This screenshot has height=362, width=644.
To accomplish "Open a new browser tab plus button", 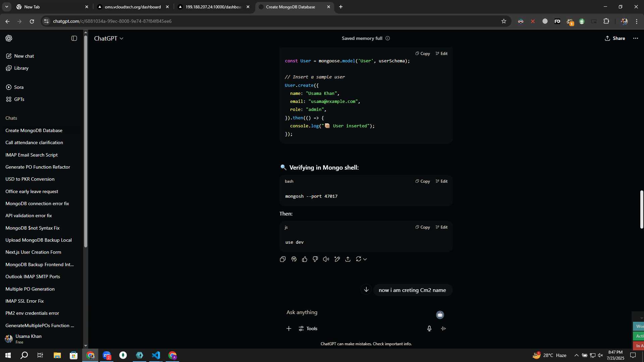I will 341,7.
